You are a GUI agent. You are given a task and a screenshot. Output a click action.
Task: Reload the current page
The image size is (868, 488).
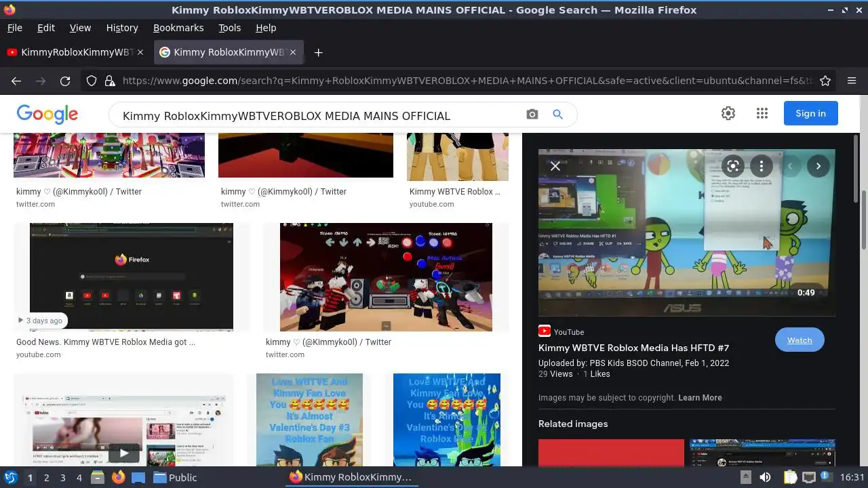tap(65, 81)
